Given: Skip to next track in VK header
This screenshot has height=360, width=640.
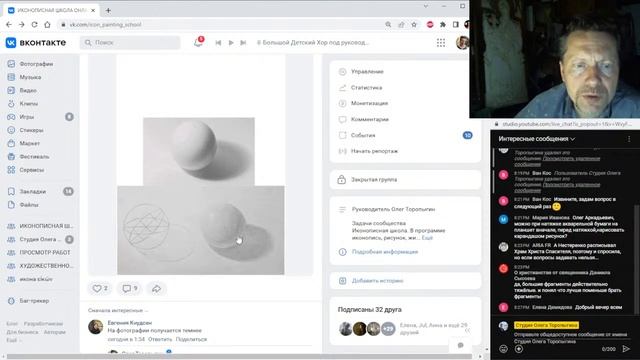Looking at the screenshot, I should [243, 42].
